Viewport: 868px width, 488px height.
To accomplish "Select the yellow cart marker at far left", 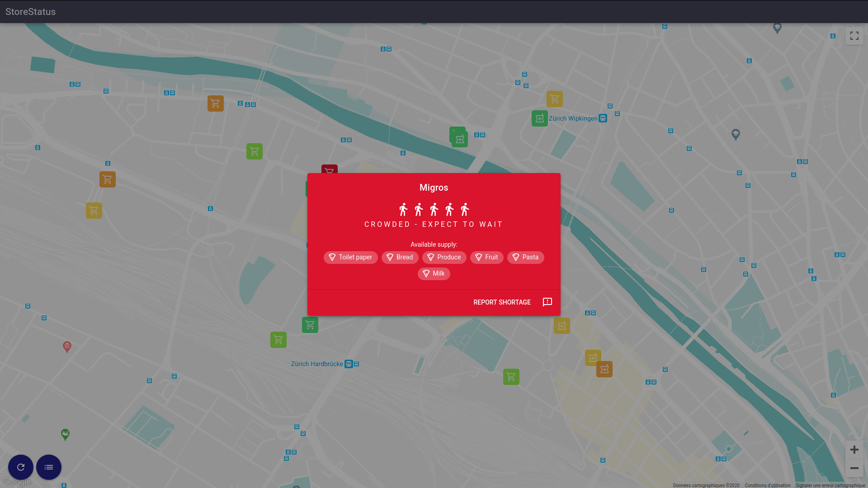I will tap(94, 211).
